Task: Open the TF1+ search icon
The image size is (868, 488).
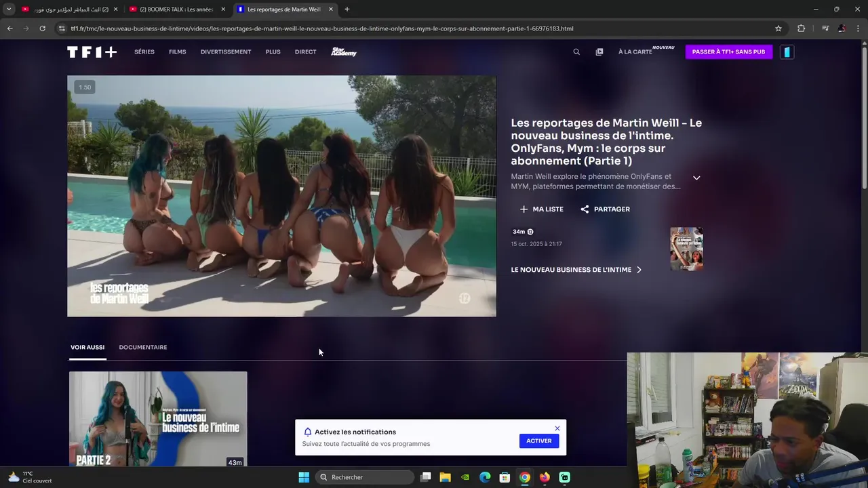Action: [576, 52]
